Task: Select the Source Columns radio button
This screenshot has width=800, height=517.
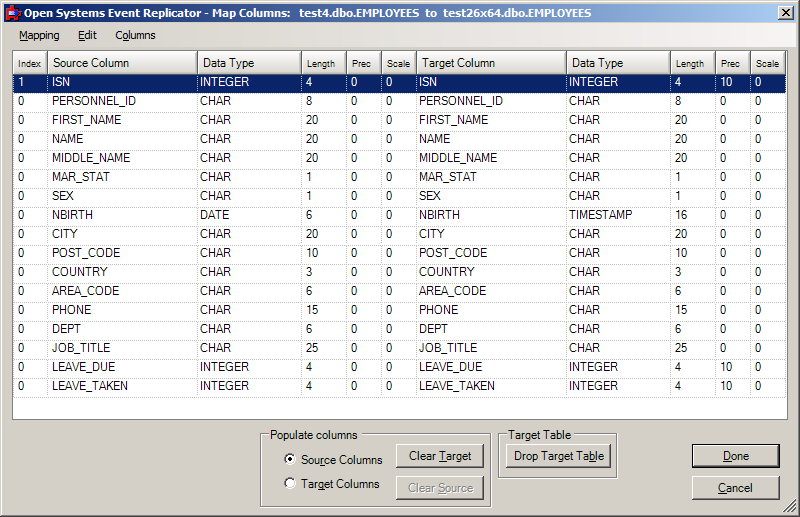Action: (x=290, y=459)
